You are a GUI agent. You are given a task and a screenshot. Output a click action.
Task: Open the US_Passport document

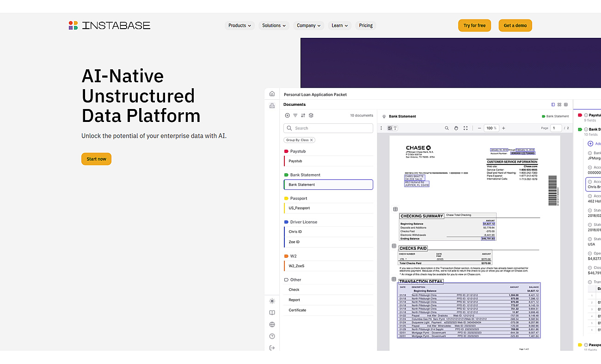pos(328,208)
